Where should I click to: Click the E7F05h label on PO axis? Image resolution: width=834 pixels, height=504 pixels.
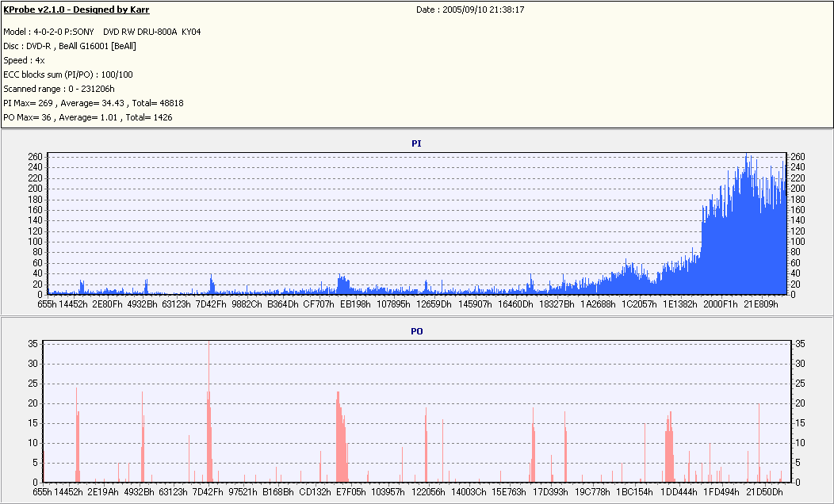click(351, 492)
